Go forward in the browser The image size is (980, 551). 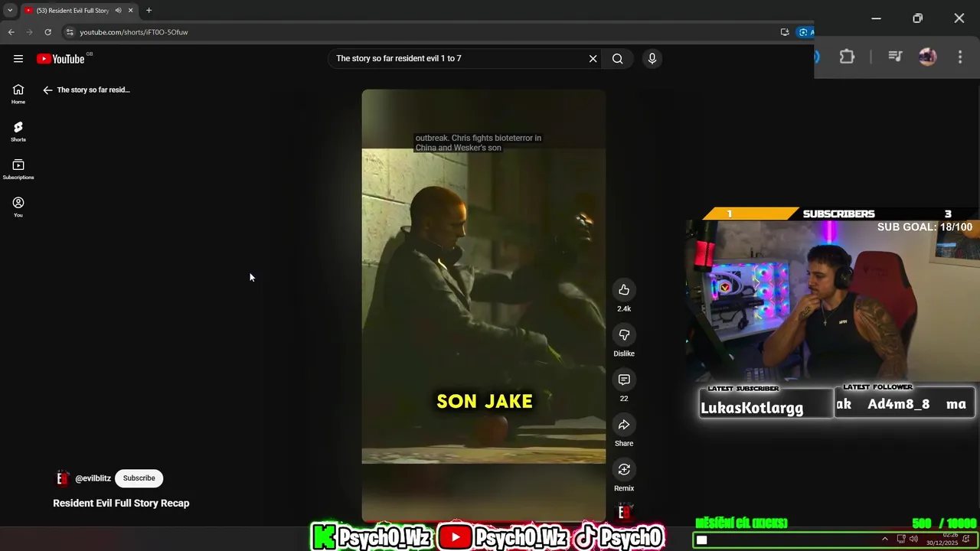pos(30,32)
